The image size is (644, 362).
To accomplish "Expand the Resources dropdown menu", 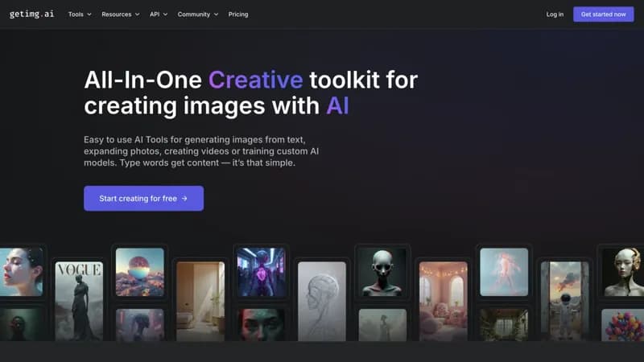I will click(x=120, y=14).
